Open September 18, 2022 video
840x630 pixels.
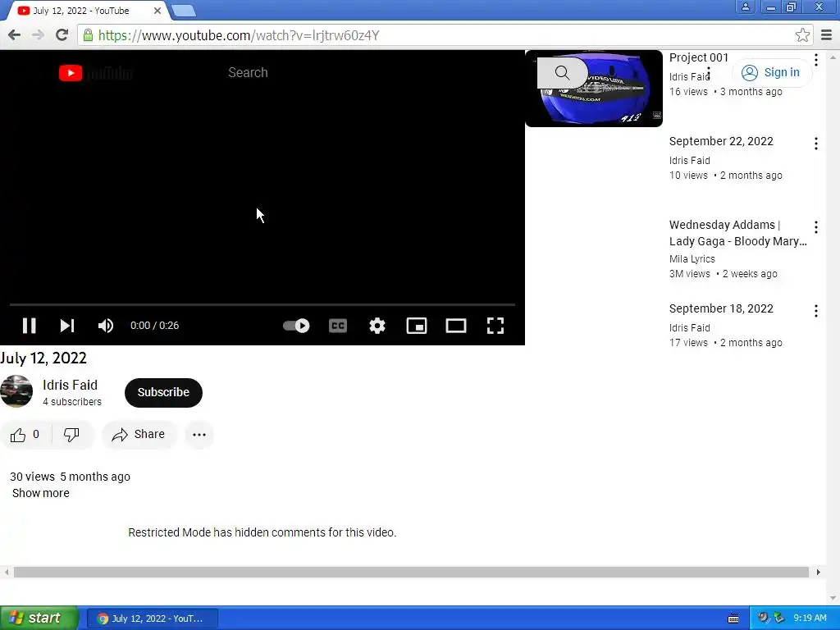point(721,308)
